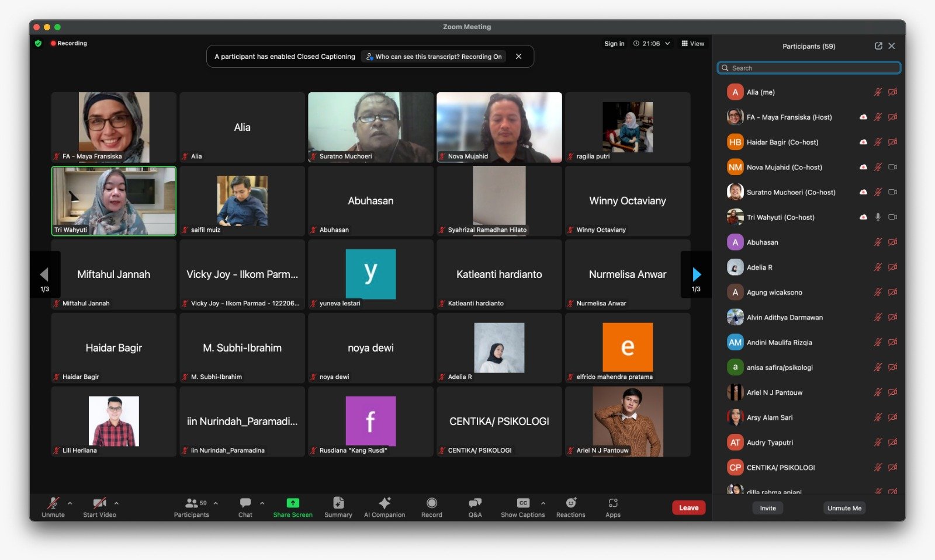Expand audio options arrow beside Unmute
The width and height of the screenshot is (935, 560).
70,503
